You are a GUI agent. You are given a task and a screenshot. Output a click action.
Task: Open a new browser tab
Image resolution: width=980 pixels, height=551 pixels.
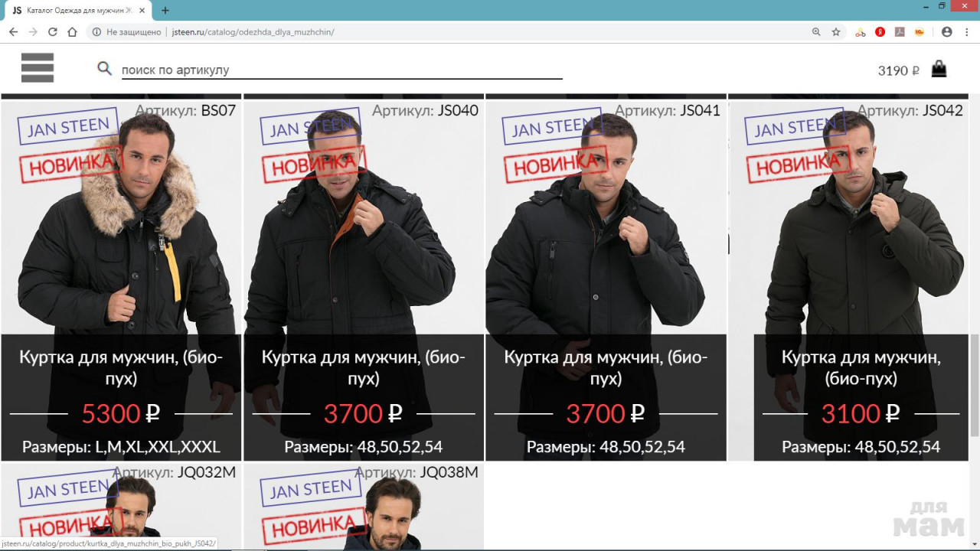[x=165, y=11]
